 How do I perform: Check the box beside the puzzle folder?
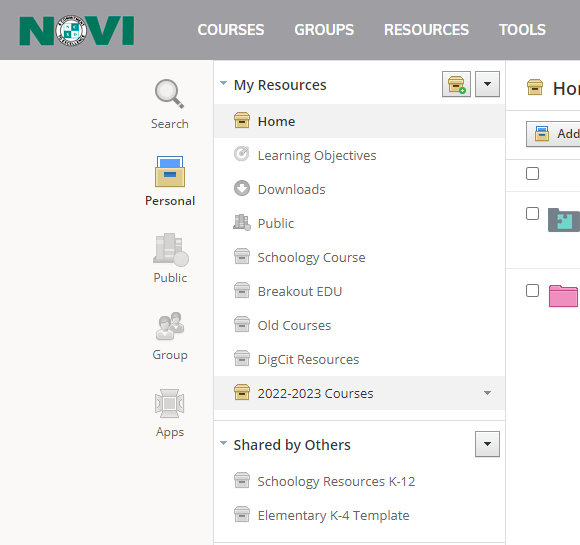click(x=532, y=213)
